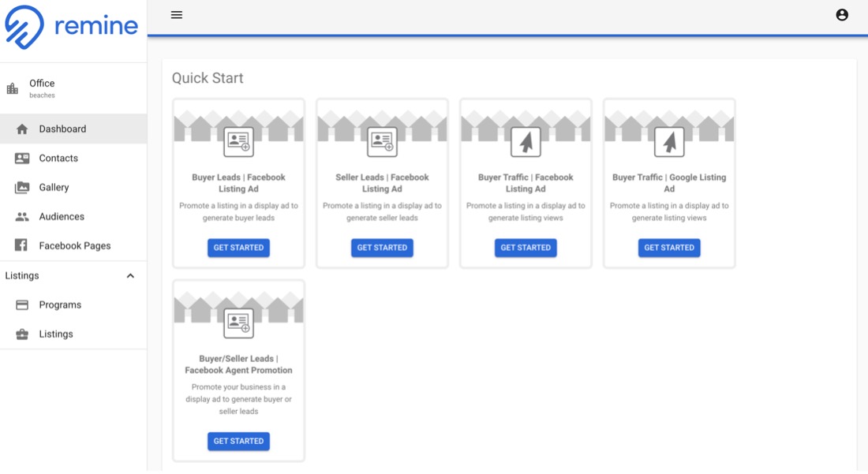The width and height of the screenshot is (868, 474).
Task: Click the Quick Start heading
Action: pos(208,78)
